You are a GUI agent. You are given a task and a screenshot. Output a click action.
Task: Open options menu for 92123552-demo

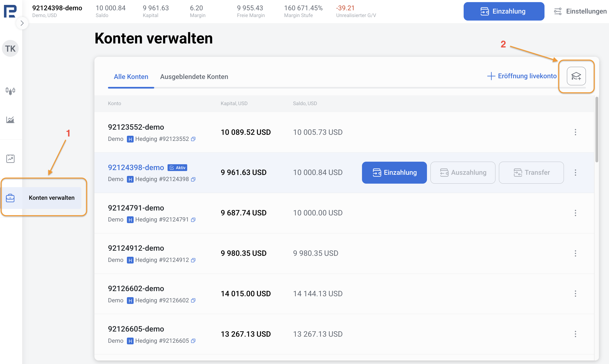click(575, 132)
